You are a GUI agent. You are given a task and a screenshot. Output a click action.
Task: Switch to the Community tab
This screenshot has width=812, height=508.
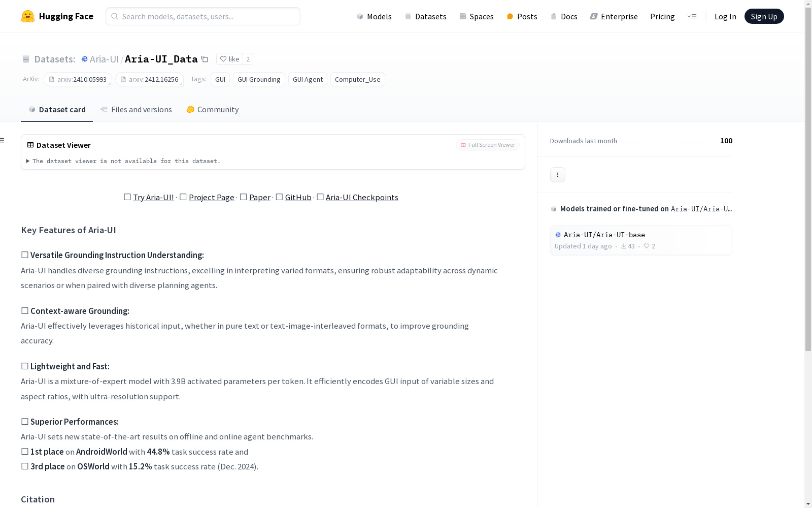[x=212, y=109]
